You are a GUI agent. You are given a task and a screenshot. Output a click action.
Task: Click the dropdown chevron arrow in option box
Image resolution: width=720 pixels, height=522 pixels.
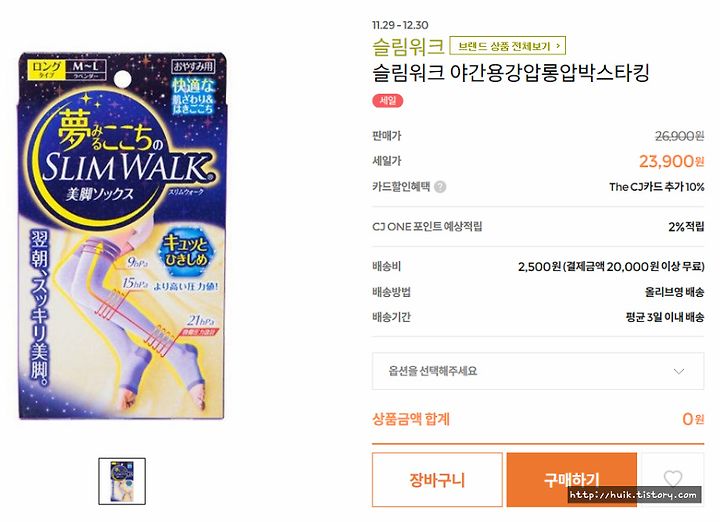tap(679, 371)
